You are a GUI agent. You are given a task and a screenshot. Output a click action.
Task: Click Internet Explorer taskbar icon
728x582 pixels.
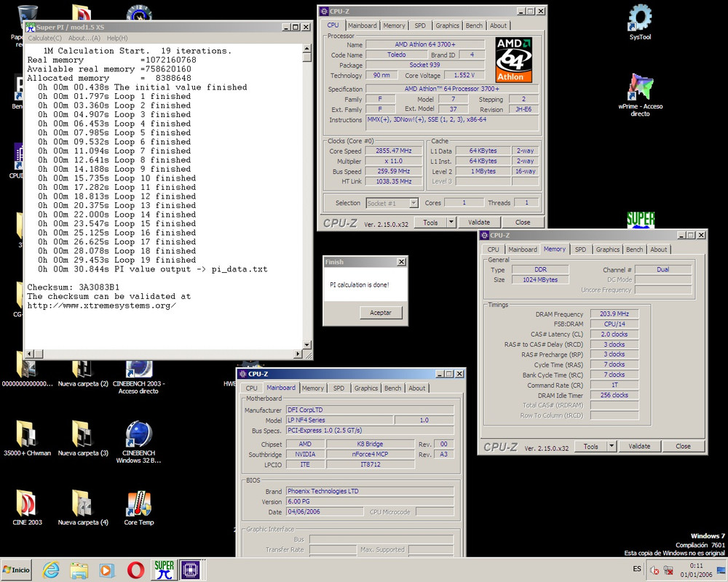51,570
